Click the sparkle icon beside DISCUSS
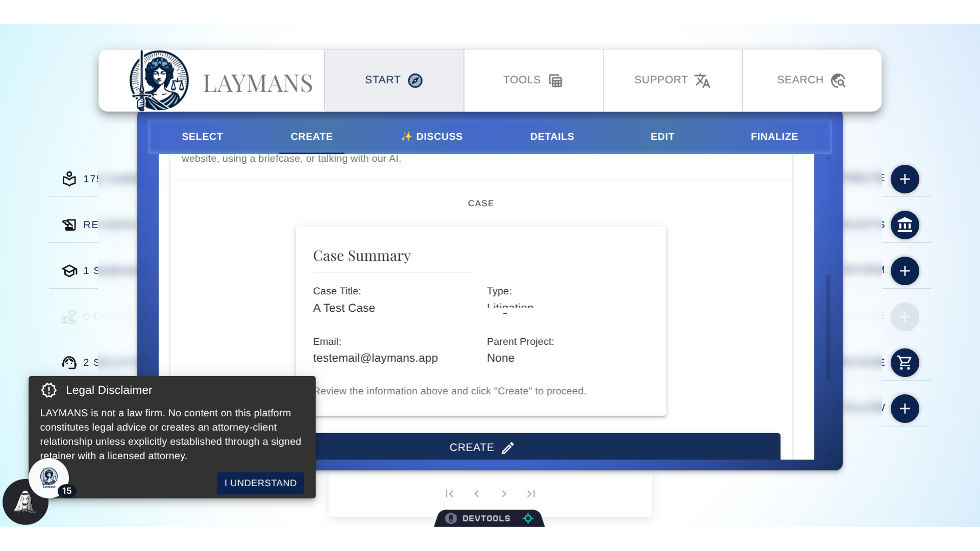The width and height of the screenshot is (980, 551). point(406,136)
